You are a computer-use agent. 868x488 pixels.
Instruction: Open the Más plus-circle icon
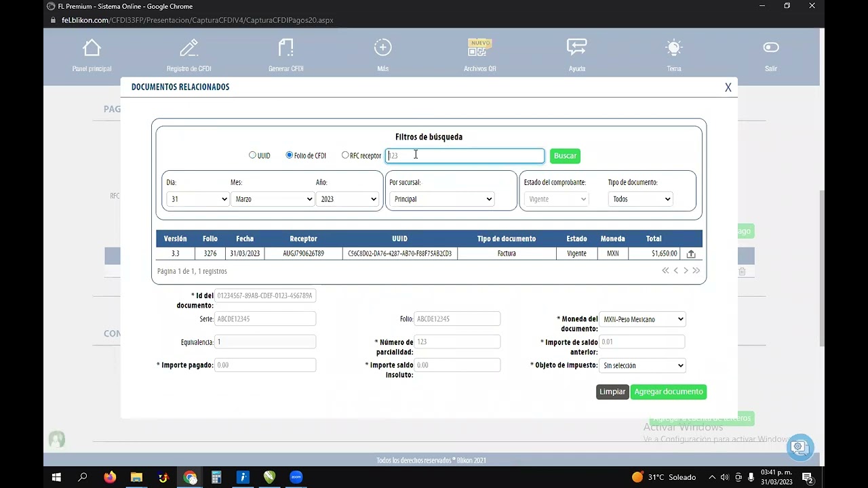tap(382, 47)
